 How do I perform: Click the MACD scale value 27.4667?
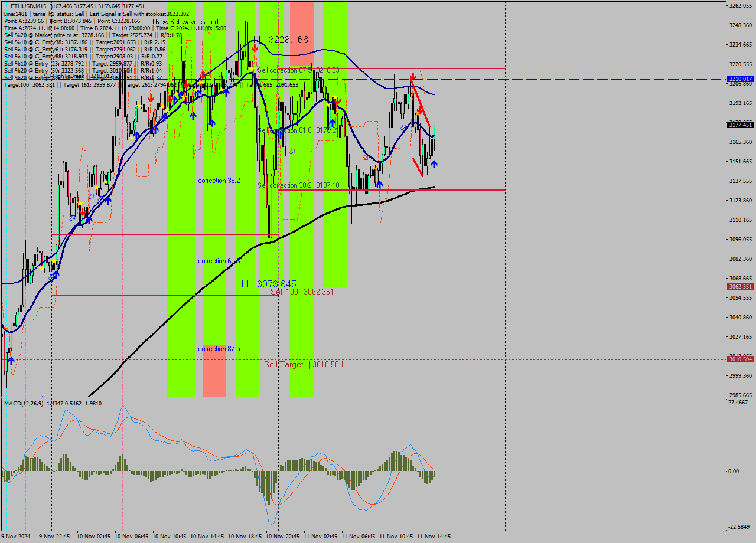[x=738, y=402]
